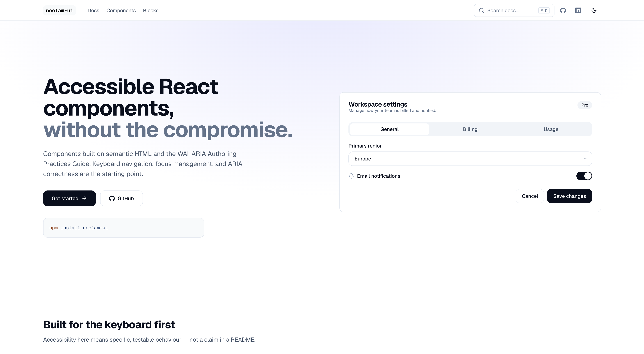Click the Get started button

[x=69, y=198]
